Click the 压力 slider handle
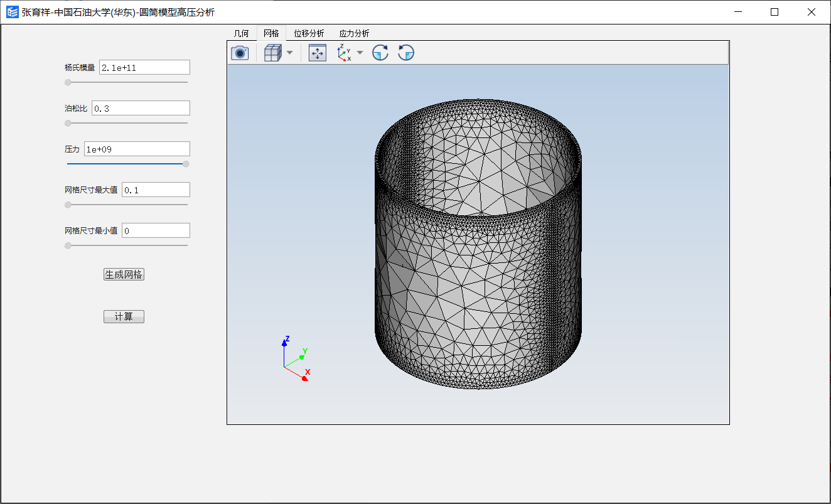Screen dimensions: 831x504 (x=186, y=164)
